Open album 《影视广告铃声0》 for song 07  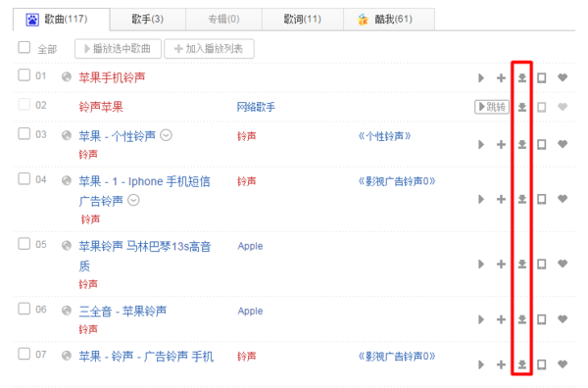[396, 356]
